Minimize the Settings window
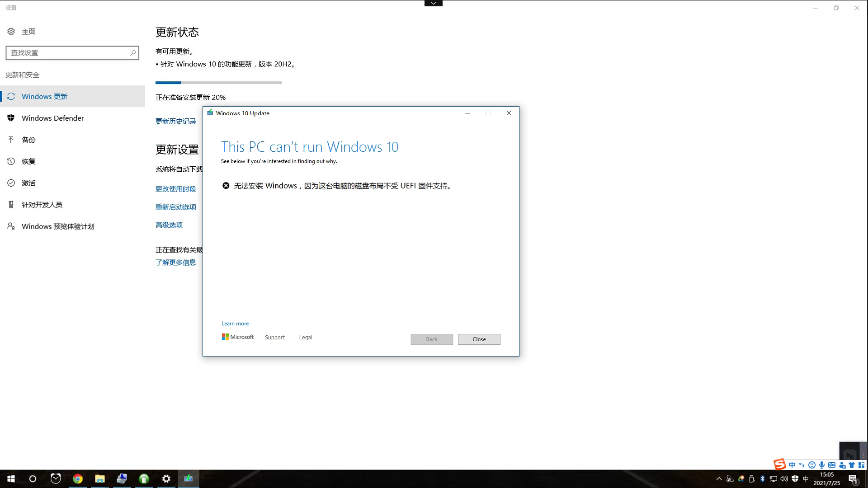 pyautogui.click(x=815, y=8)
